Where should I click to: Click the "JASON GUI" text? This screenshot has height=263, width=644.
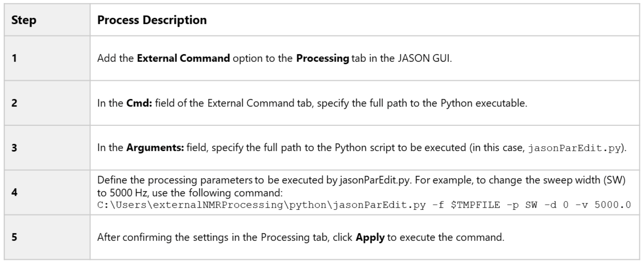click(x=424, y=58)
